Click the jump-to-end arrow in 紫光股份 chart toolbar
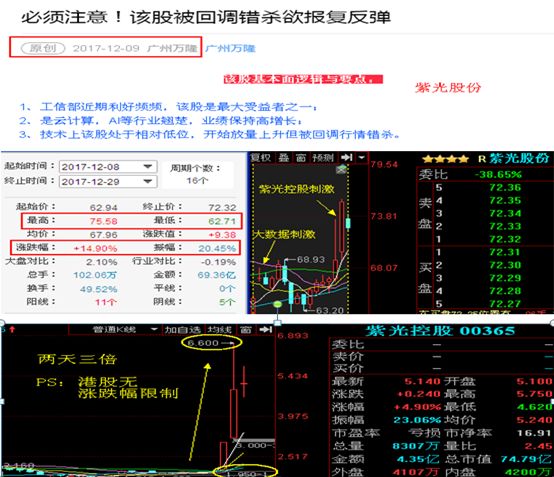 point(347,158)
